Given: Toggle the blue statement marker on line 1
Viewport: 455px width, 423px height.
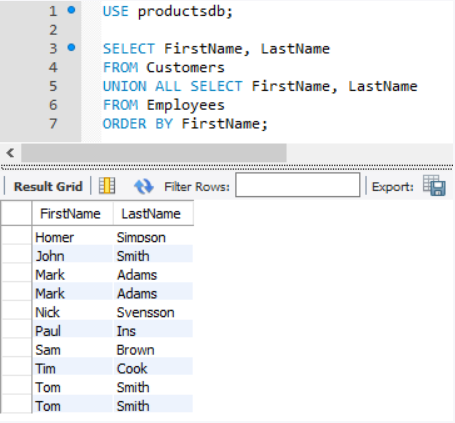Looking at the screenshot, I should pos(71,10).
